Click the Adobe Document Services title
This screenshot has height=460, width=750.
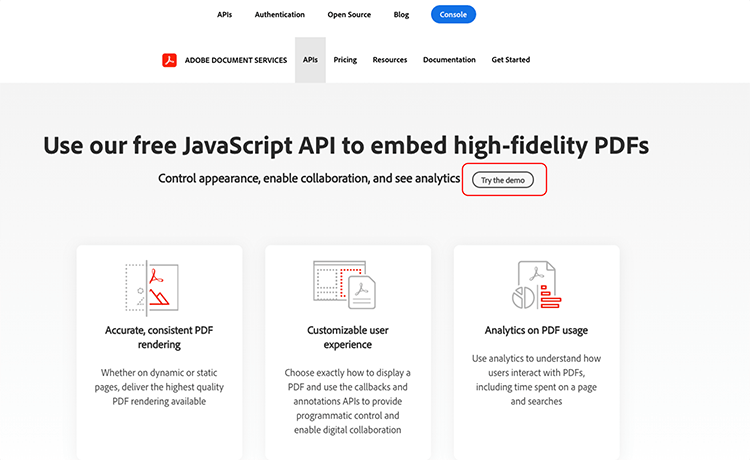236,60
